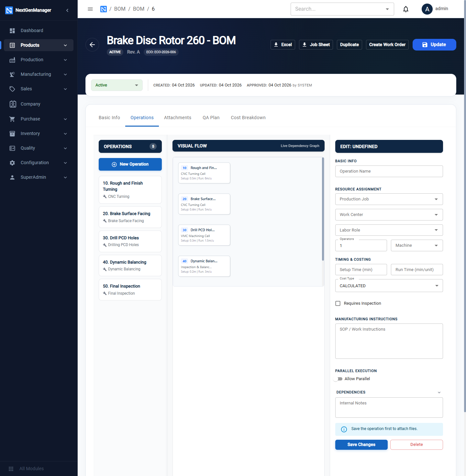This screenshot has width=466, height=476.
Task: Open the Production Job dropdown
Action: tap(389, 199)
